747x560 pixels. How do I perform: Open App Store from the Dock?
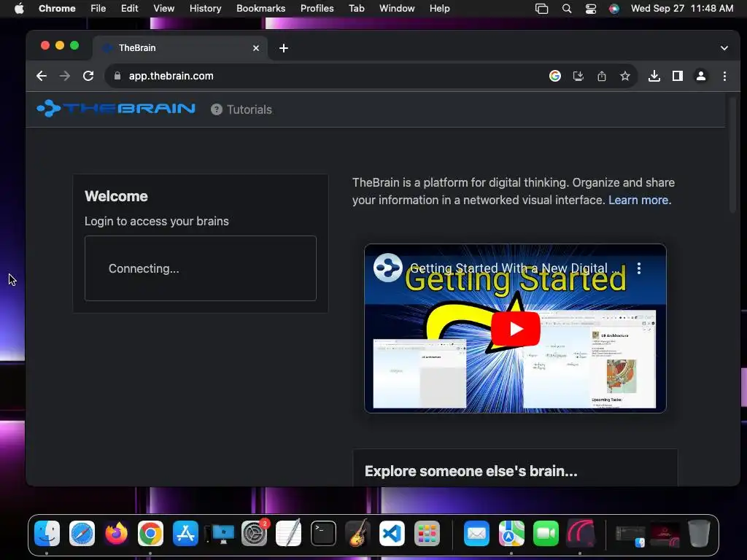point(185,533)
